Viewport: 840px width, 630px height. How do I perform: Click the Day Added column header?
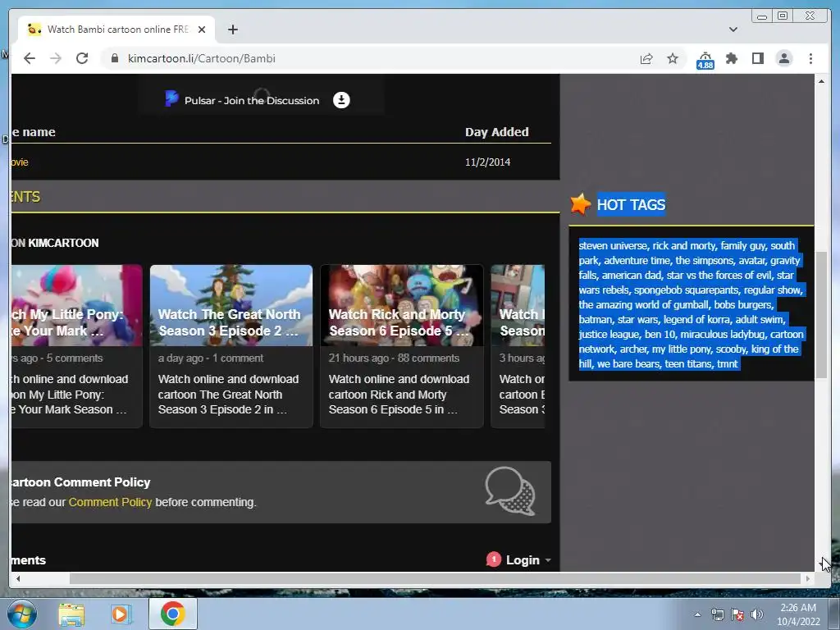496,132
